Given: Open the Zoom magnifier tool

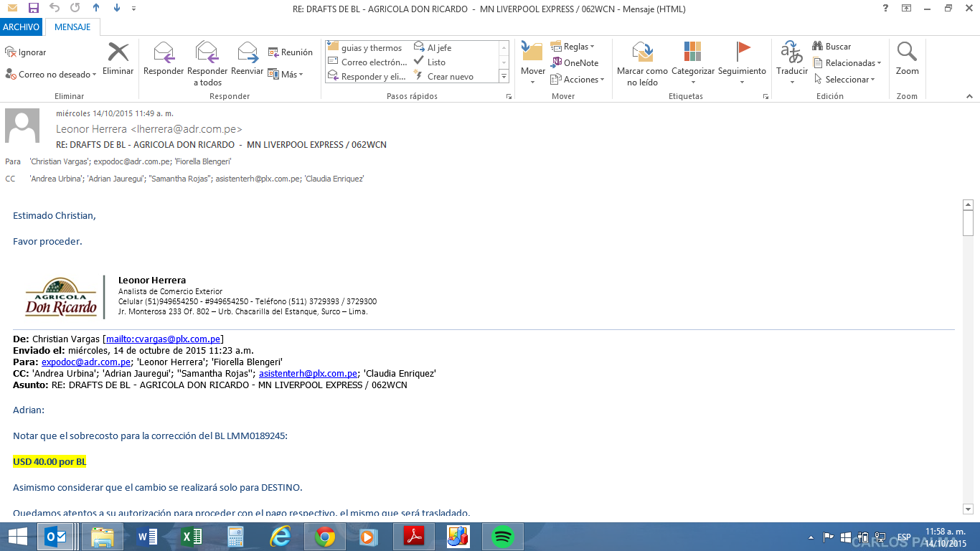Looking at the screenshot, I should [907, 54].
